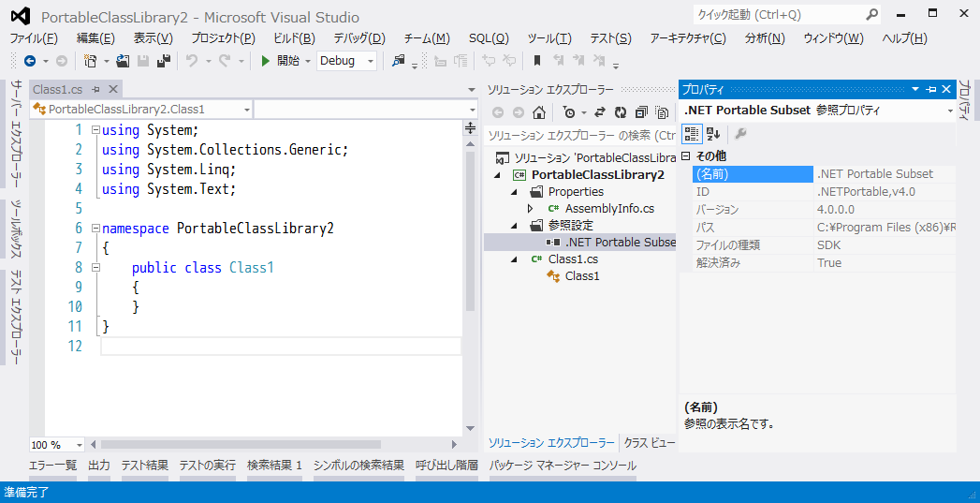Click the editor vertical scrollbar thumb
This screenshot has width=980, height=503.
click(x=470, y=230)
